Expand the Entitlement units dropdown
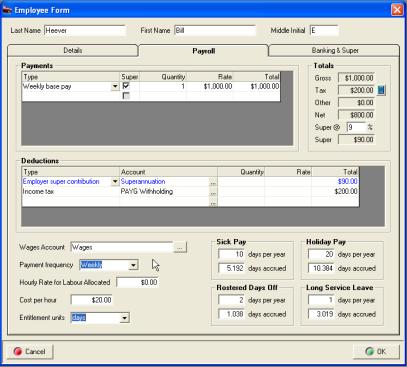 click(x=124, y=318)
